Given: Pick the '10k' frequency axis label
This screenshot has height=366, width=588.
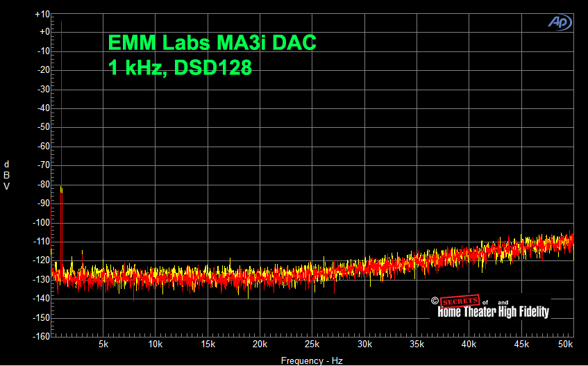Looking at the screenshot, I should point(156,344).
